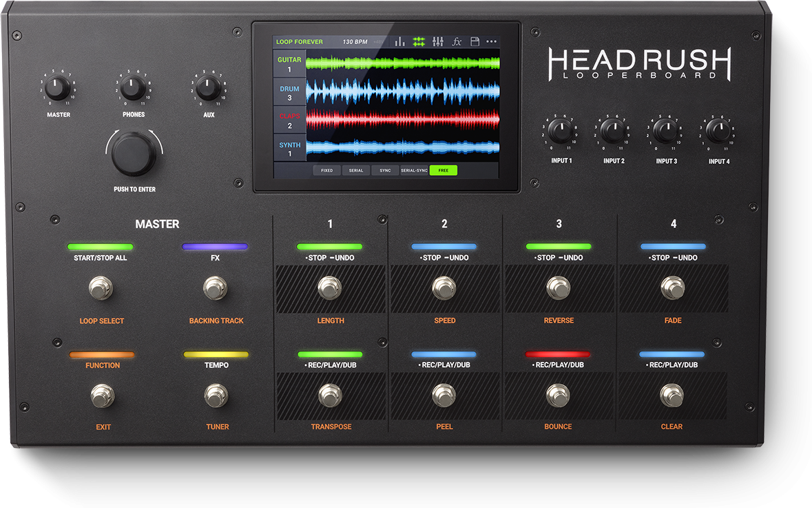Push the large encoder labeled Push to Enter

point(134,154)
